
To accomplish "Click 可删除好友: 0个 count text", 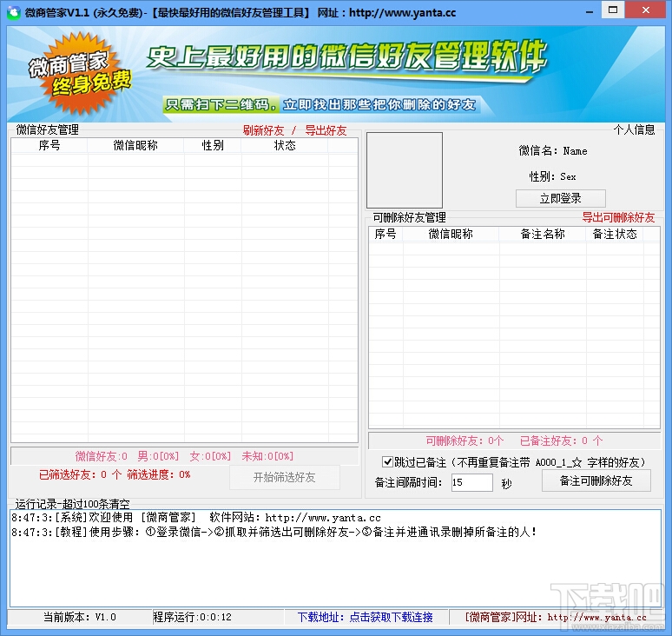I will pyautogui.click(x=464, y=441).
